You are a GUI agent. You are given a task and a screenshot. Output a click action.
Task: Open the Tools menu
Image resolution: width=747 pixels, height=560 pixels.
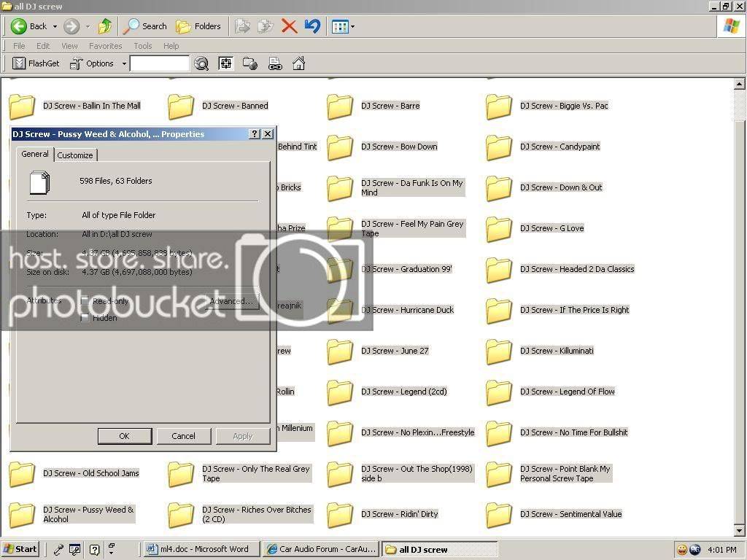click(142, 46)
